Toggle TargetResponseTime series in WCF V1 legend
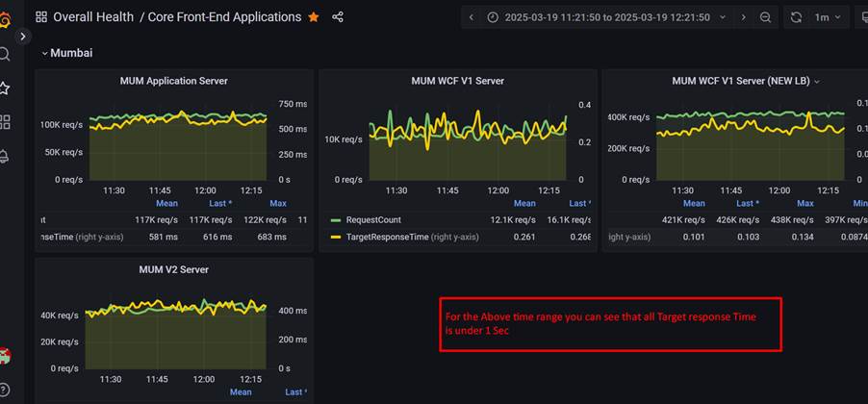The width and height of the screenshot is (868, 404). [387, 237]
